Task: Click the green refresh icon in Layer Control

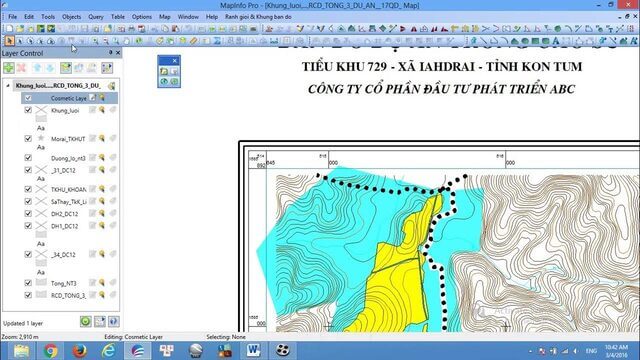Action: [x=85, y=322]
